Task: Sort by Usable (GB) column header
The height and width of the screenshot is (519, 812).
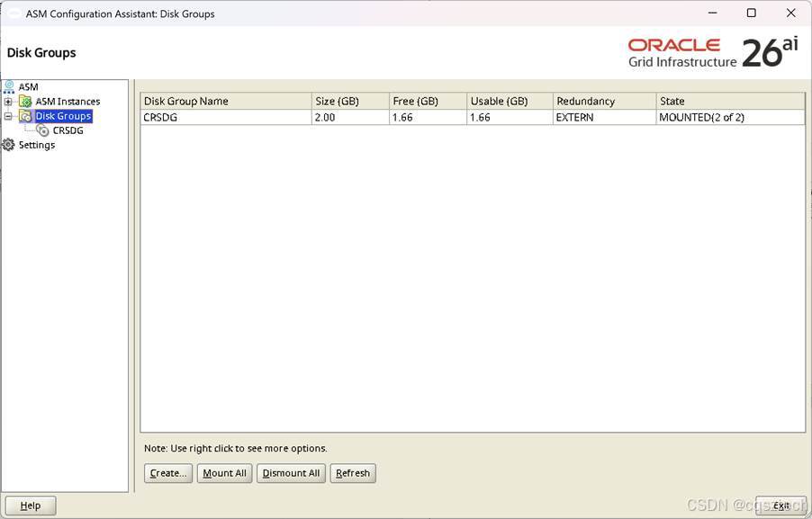Action: [510, 101]
